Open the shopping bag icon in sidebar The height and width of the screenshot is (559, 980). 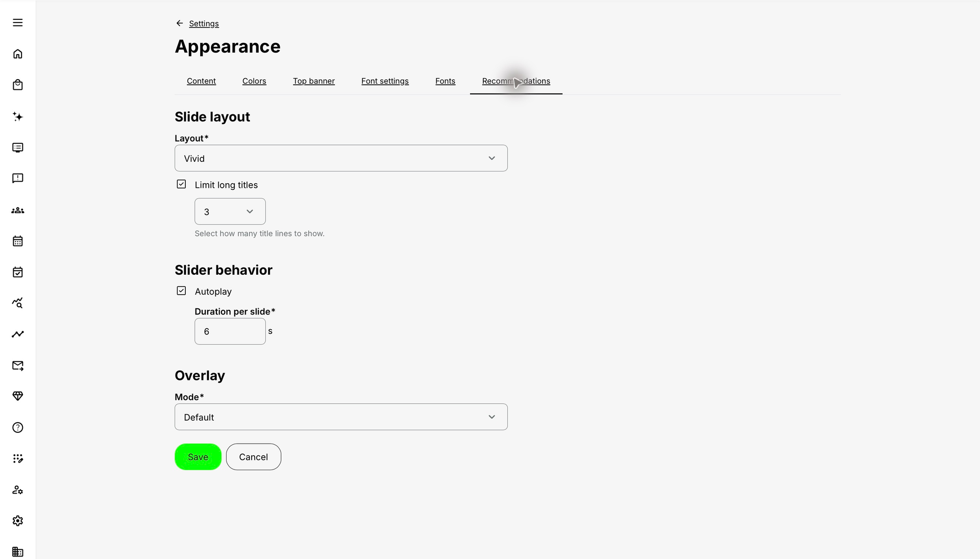coord(18,85)
